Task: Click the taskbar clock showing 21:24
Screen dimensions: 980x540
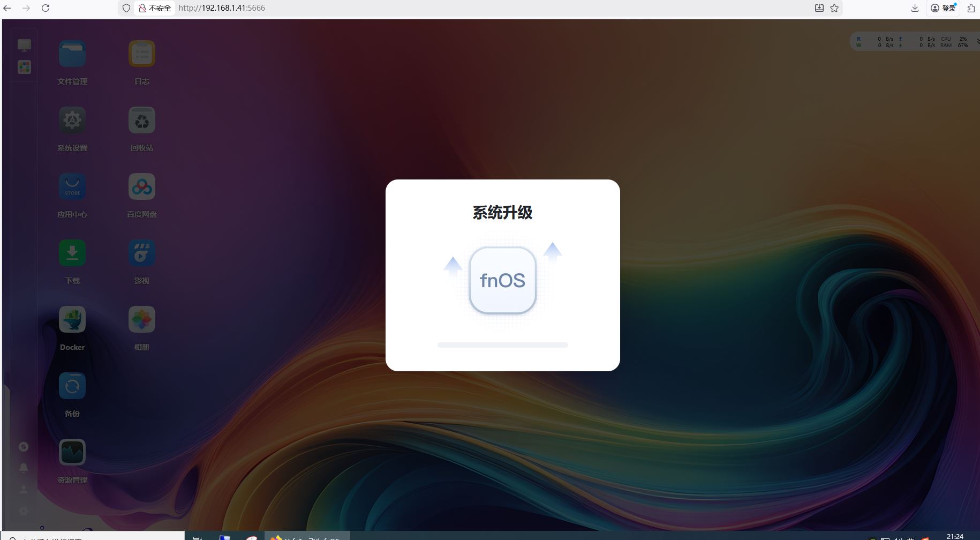Action: tap(955, 536)
